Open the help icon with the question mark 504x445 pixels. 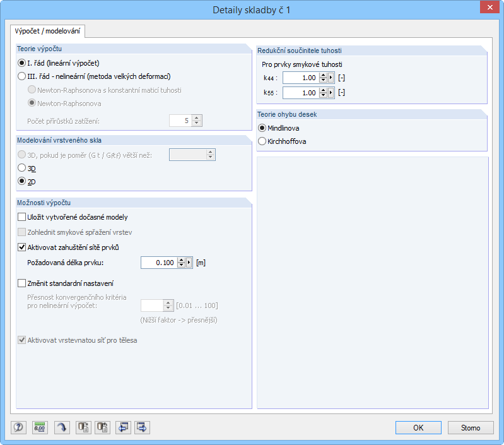pos(19,427)
